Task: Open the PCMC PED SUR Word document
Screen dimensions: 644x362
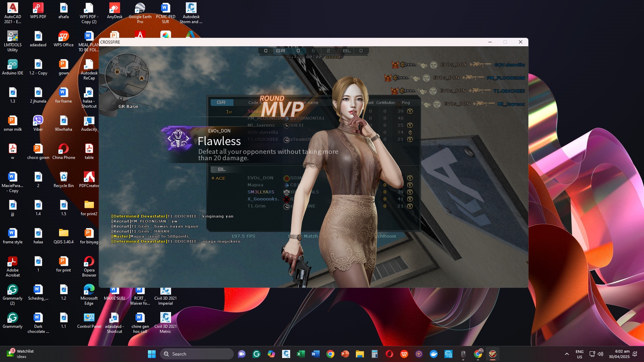Action: pos(166,13)
